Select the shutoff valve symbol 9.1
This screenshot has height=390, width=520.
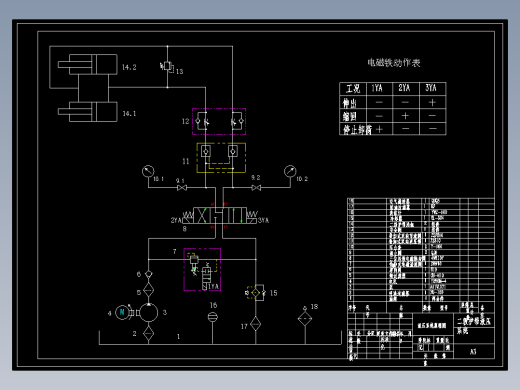182,188
